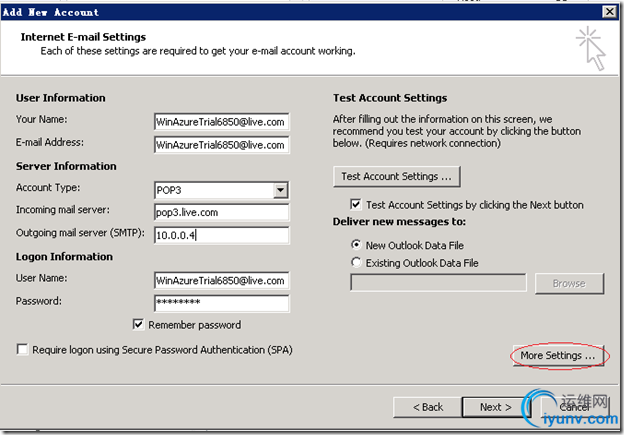Click the Logon Information section label

click(x=64, y=257)
